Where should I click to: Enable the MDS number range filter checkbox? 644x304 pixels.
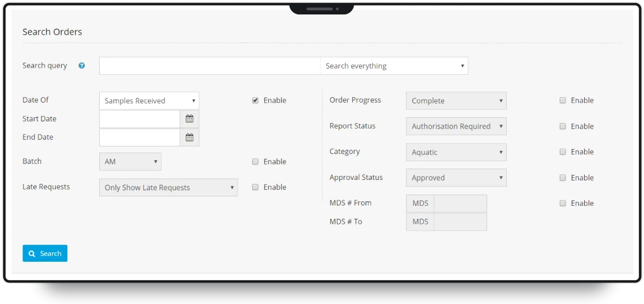tap(563, 203)
